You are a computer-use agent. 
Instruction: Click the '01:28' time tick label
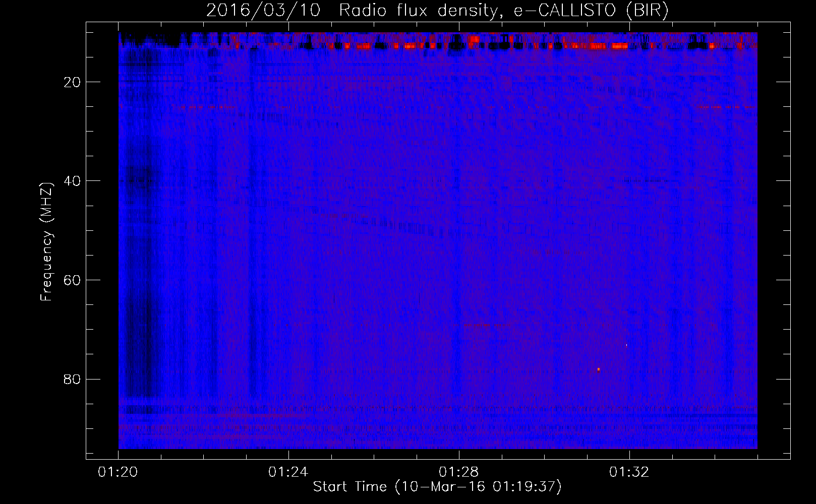(x=459, y=472)
